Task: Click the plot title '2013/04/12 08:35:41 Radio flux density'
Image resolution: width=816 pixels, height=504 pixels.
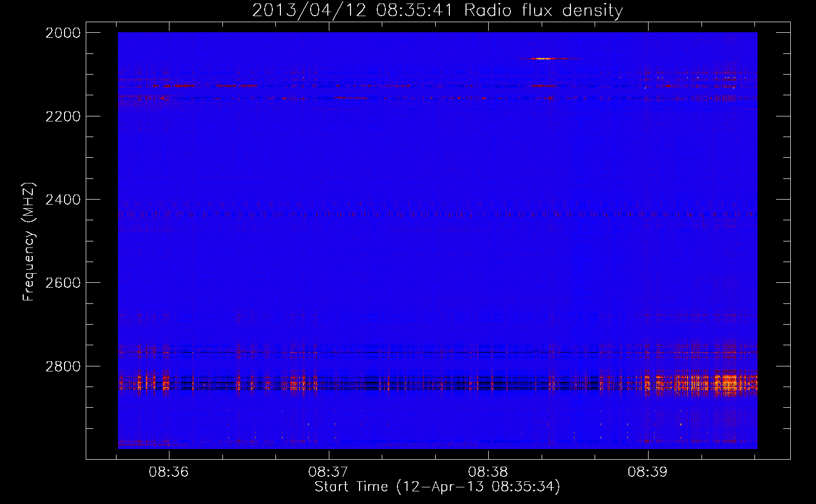Action: click(437, 10)
